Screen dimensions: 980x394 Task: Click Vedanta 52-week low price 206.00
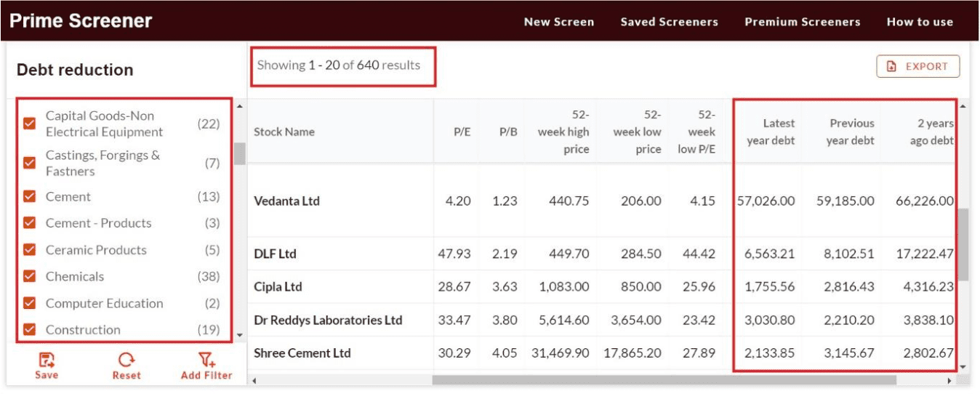coord(641,201)
